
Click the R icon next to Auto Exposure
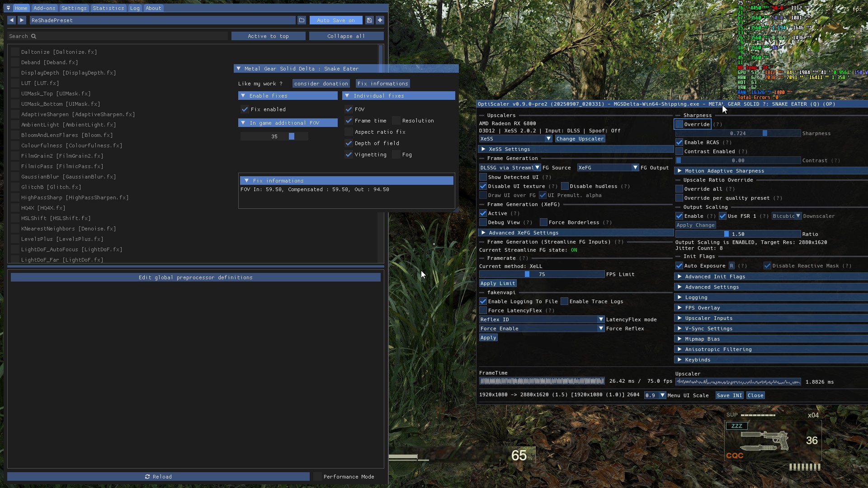(x=731, y=266)
